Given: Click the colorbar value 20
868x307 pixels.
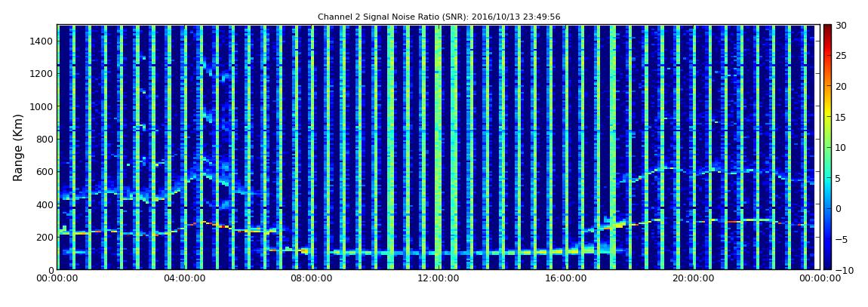Looking at the screenshot, I should pyautogui.click(x=841, y=86).
